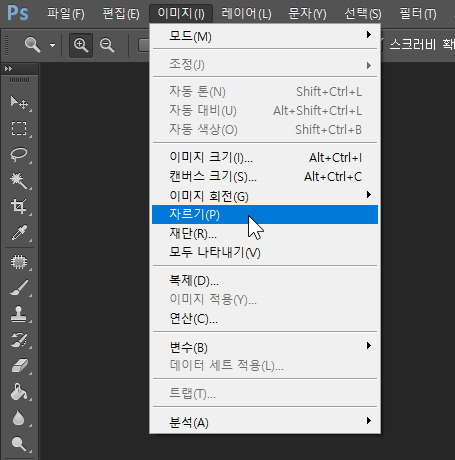Image resolution: width=455 pixels, height=460 pixels.
Task: Select the Crop tool
Action: tap(19, 206)
